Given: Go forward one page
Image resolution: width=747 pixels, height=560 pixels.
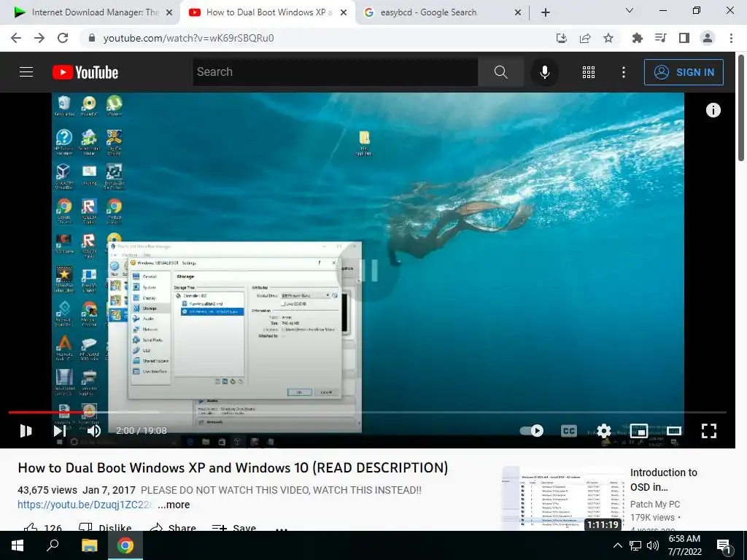Looking at the screenshot, I should (39, 38).
